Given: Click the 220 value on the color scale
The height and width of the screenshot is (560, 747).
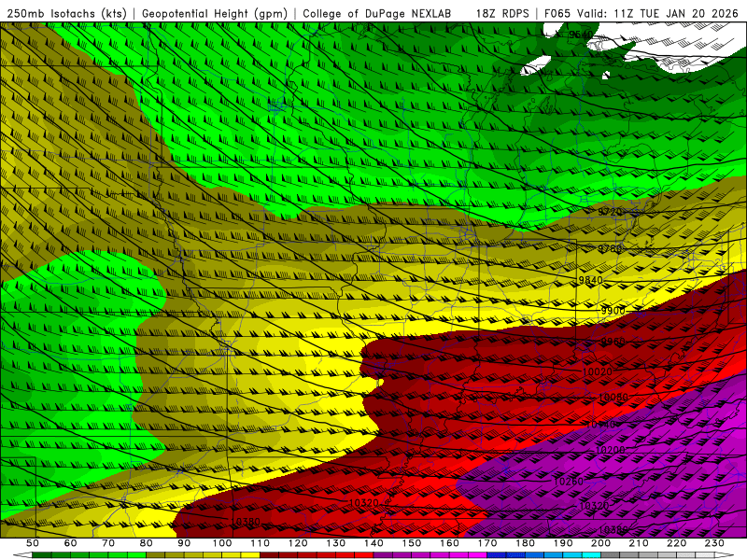Looking at the screenshot, I should click(676, 543).
